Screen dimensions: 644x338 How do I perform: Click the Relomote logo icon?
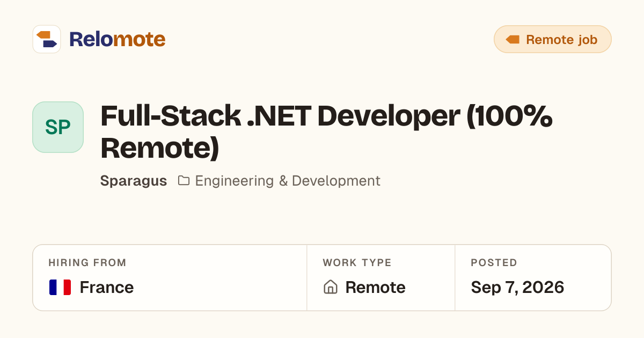(47, 39)
